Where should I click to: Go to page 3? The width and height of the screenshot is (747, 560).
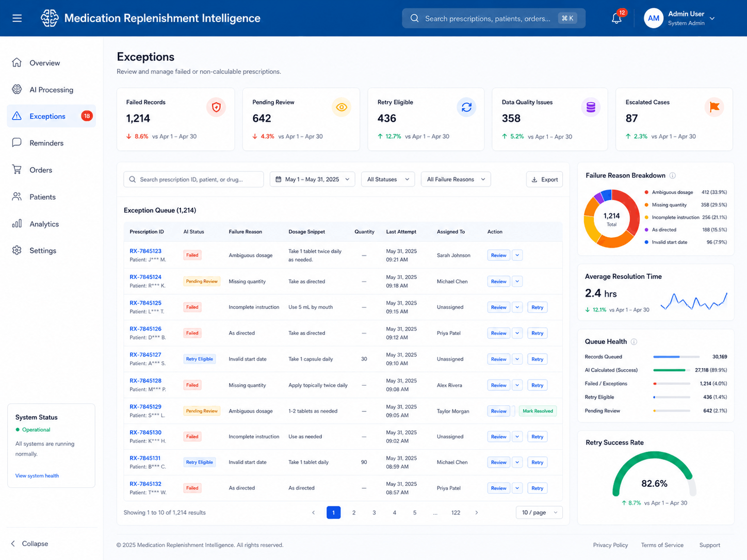tap(374, 513)
